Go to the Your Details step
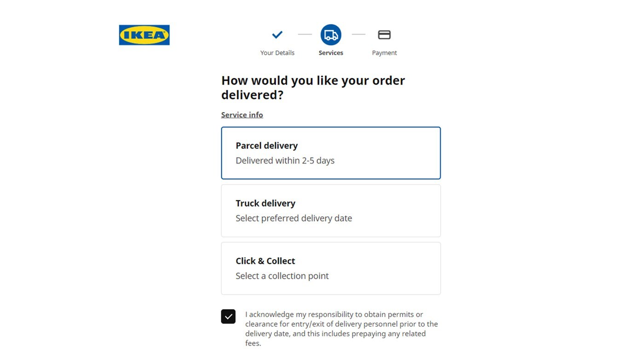This screenshot has height=362, width=644. [277, 52]
